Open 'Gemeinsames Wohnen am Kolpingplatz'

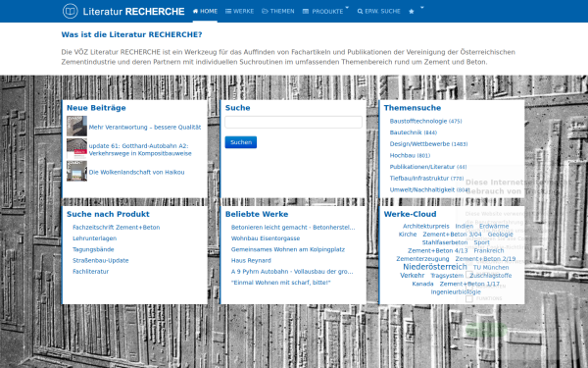[x=288, y=249]
